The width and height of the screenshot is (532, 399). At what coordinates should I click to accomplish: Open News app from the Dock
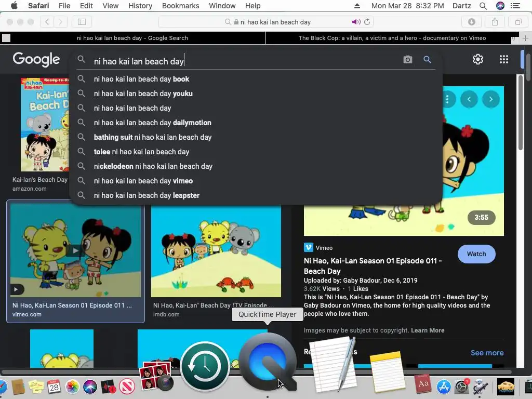127,387
